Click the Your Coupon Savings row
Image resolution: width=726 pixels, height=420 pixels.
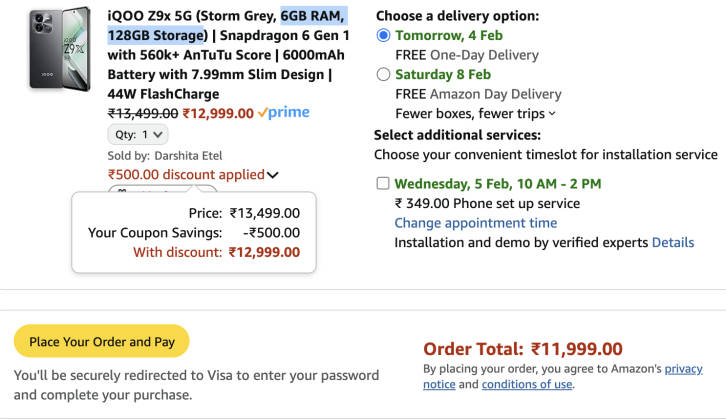point(194,232)
